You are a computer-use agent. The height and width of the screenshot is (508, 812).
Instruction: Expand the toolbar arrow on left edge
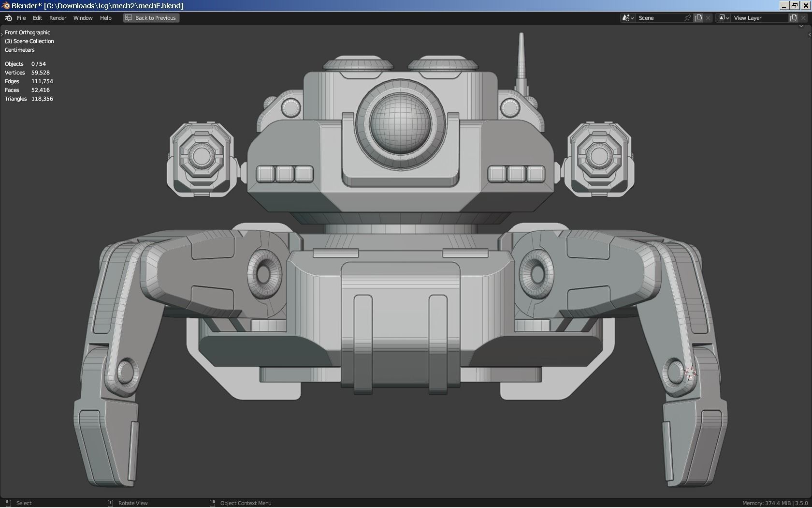(x=1, y=34)
